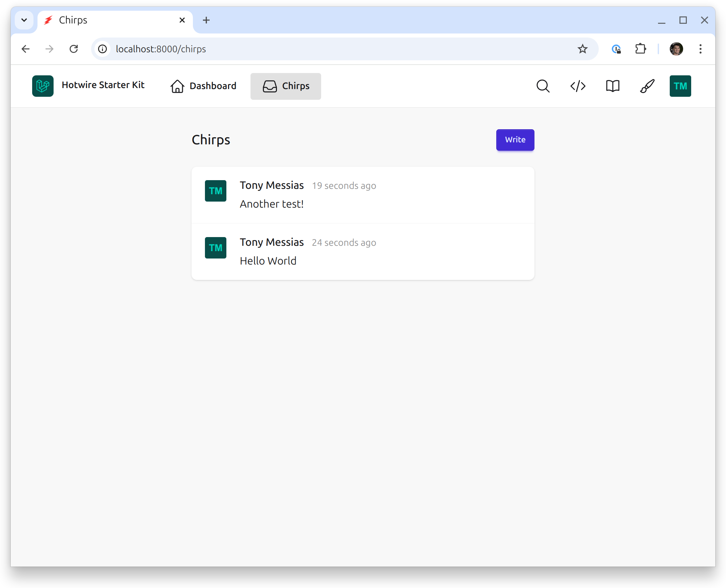Image resolution: width=726 pixels, height=588 pixels.
Task: Open the search magnifier icon
Action: tap(543, 86)
